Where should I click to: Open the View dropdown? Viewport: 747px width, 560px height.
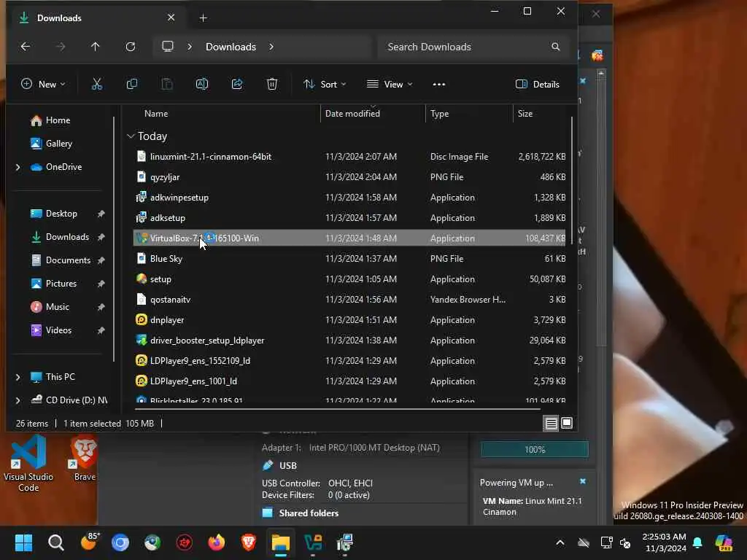(x=390, y=85)
